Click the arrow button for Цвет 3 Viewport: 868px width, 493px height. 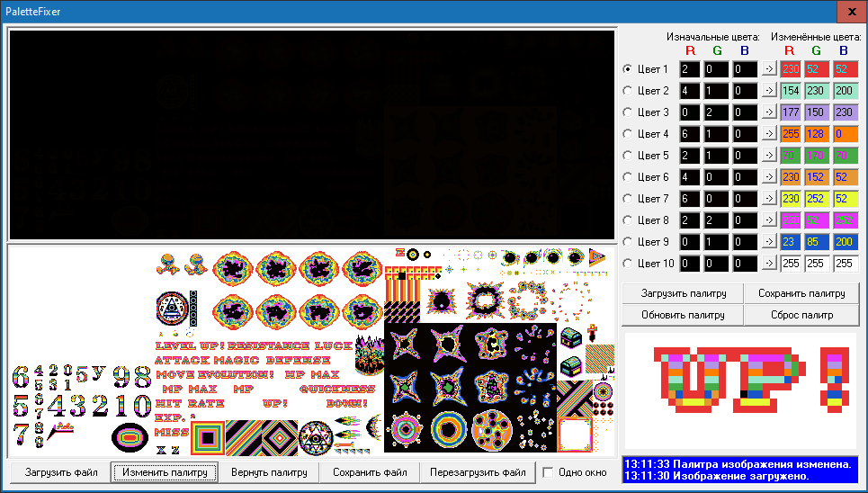(x=769, y=112)
